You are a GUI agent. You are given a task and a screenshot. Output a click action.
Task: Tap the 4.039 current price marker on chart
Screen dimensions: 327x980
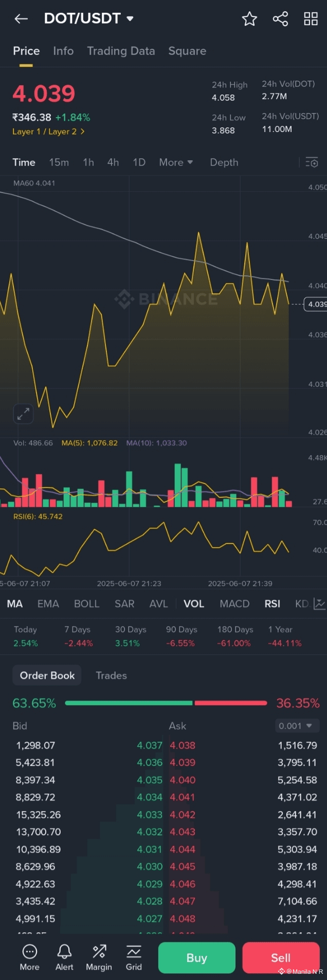click(x=316, y=304)
